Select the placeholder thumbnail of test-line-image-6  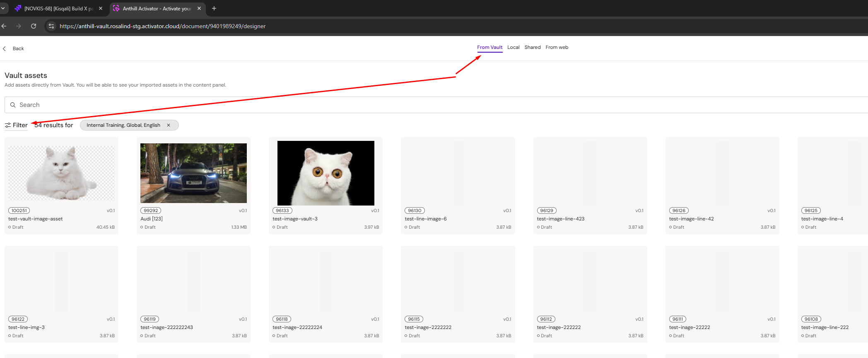[458, 173]
